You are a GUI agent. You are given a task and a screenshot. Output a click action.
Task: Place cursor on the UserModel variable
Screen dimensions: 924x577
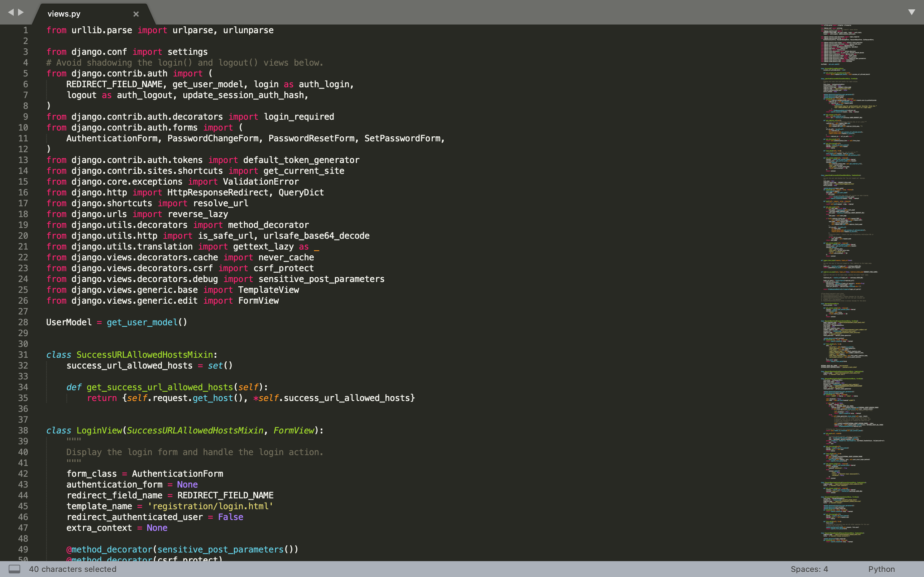pyautogui.click(x=69, y=322)
